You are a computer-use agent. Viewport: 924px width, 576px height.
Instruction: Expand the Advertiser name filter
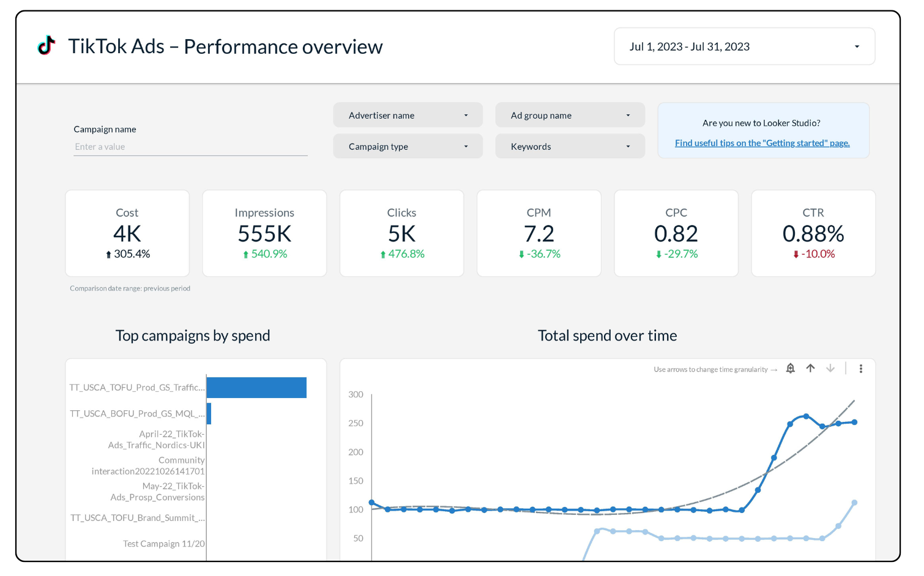[x=408, y=116]
